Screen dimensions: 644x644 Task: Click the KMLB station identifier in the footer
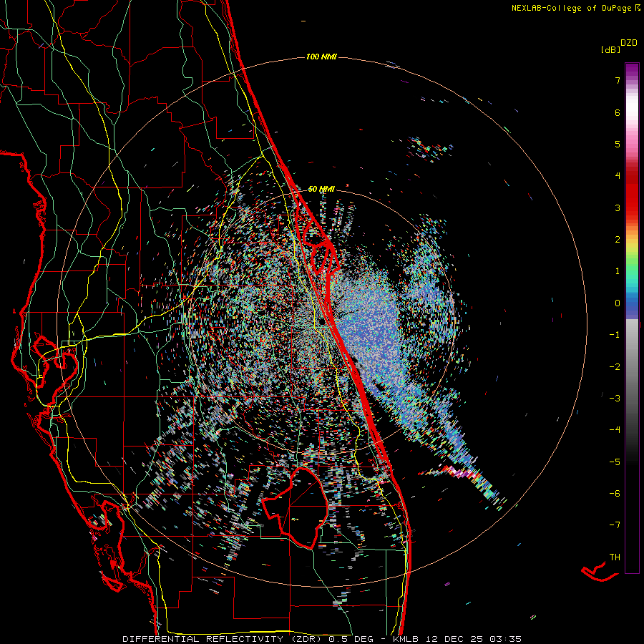point(406,639)
